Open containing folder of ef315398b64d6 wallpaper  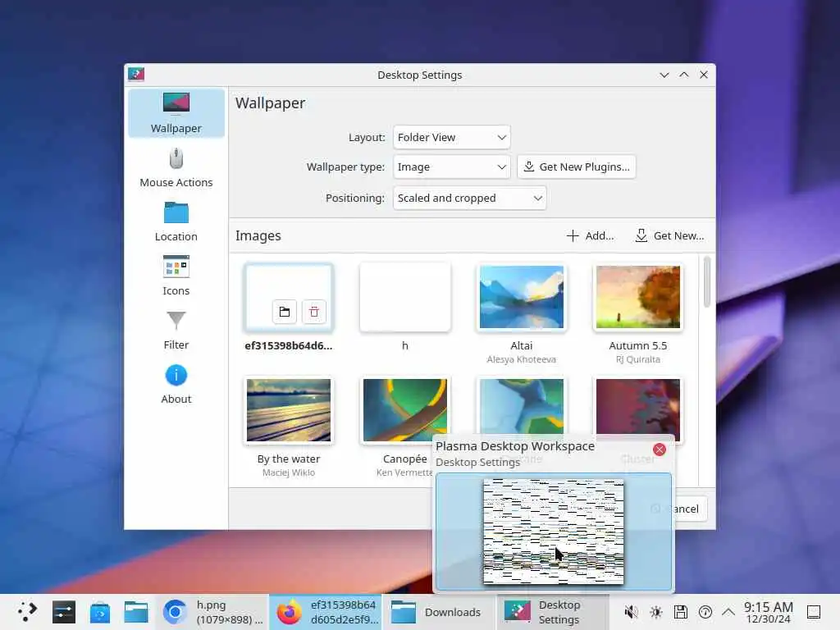[x=285, y=312]
